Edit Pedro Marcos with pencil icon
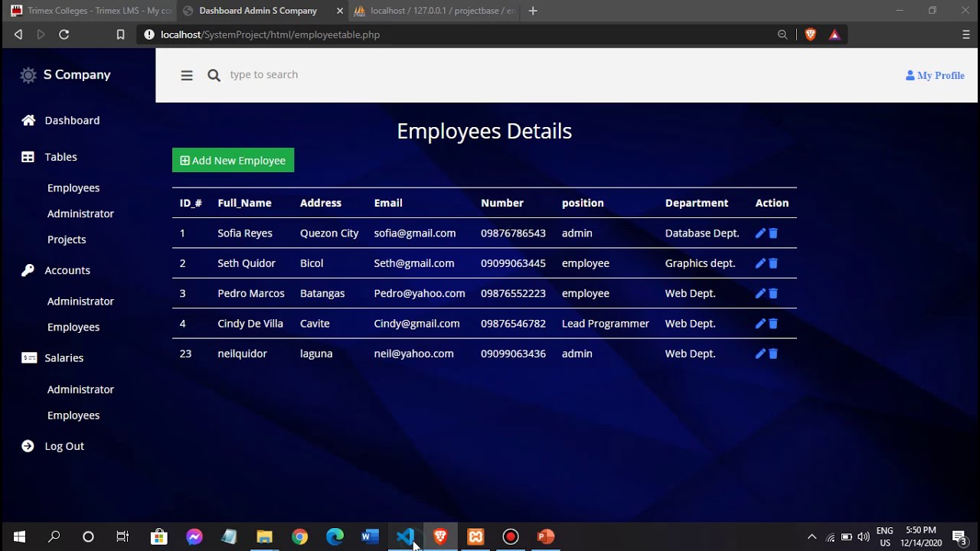980x551 pixels. coord(760,293)
